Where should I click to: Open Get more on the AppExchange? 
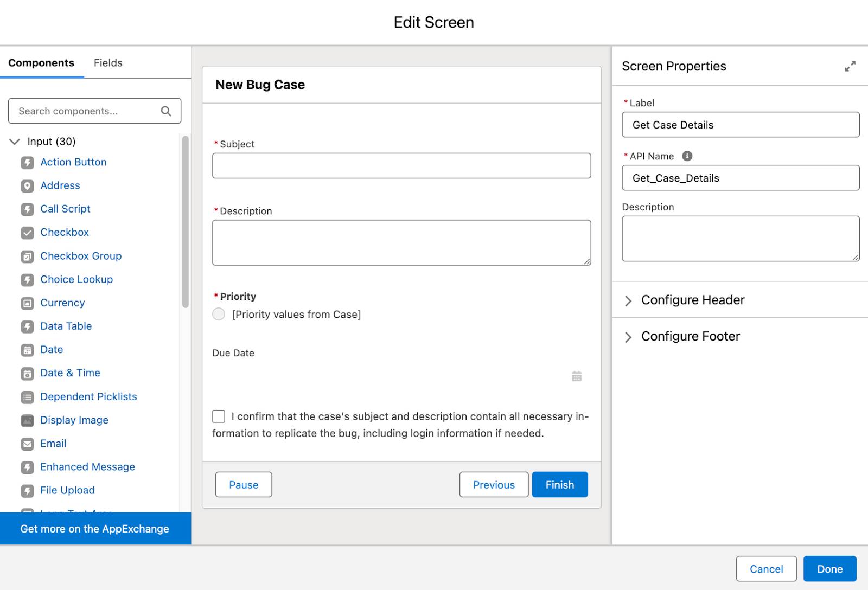pyautogui.click(x=95, y=529)
